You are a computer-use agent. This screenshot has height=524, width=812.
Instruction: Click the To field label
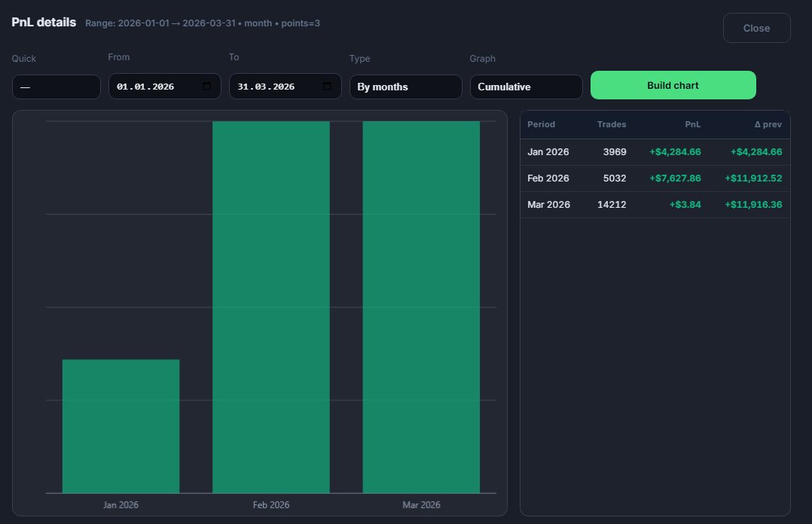pyautogui.click(x=234, y=57)
